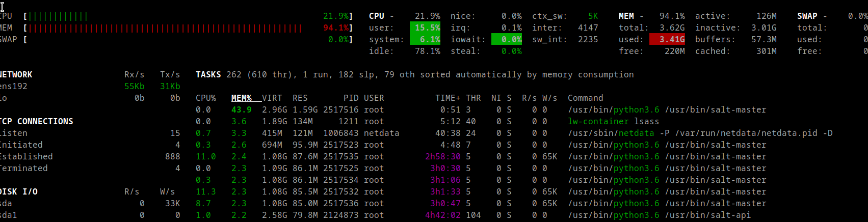Screen dimensions: 868x222
Task: Select process PID 1211
Action: (x=349, y=122)
